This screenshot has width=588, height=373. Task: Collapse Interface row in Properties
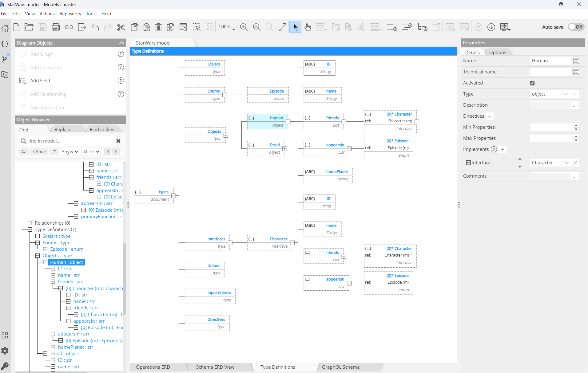pyautogui.click(x=468, y=163)
